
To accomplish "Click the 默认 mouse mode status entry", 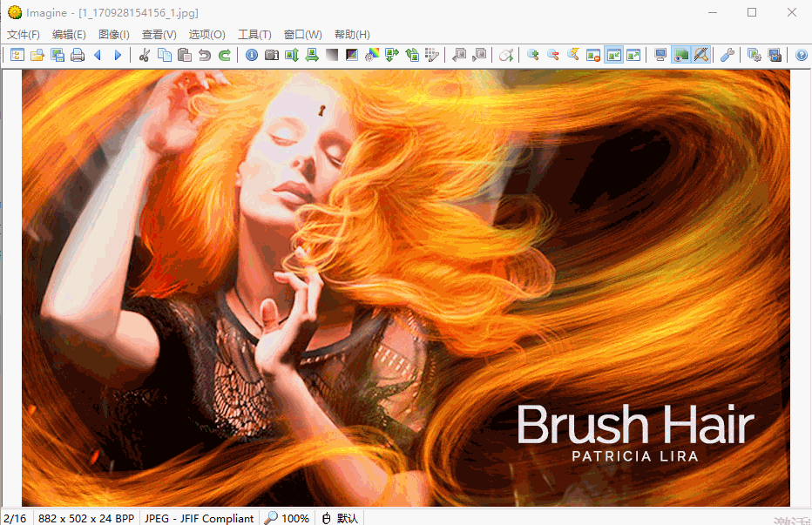I will pos(341,518).
